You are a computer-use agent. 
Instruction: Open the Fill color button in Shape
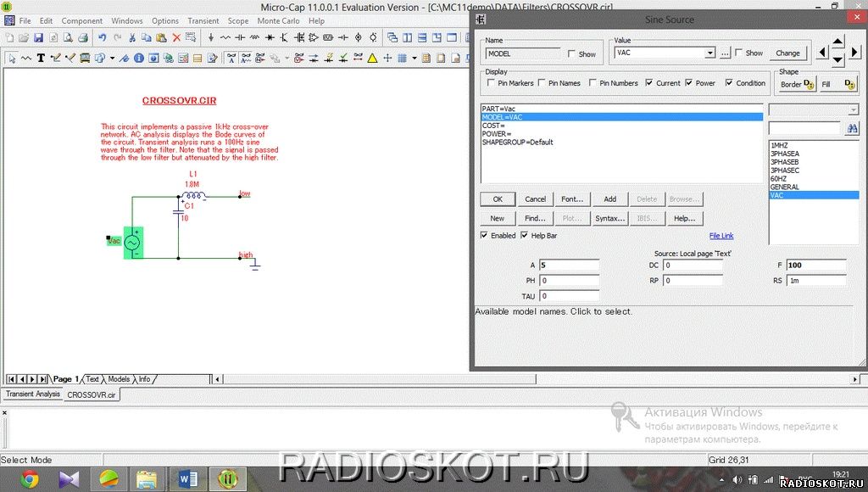837,84
